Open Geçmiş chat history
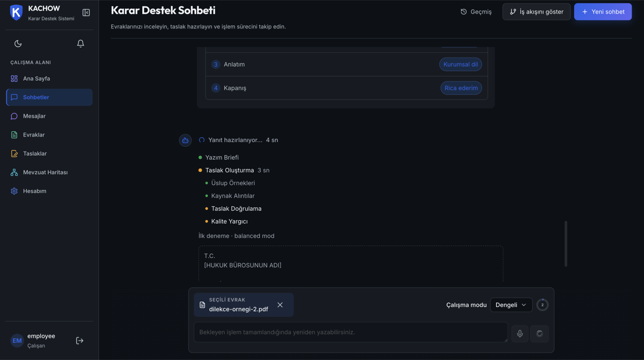Viewport: 644px width, 360px height. [x=476, y=12]
